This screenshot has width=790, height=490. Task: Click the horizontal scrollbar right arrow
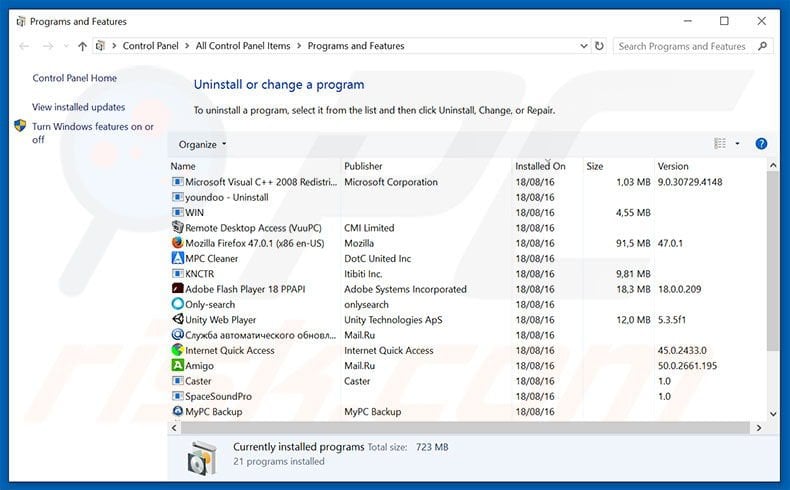[759, 428]
